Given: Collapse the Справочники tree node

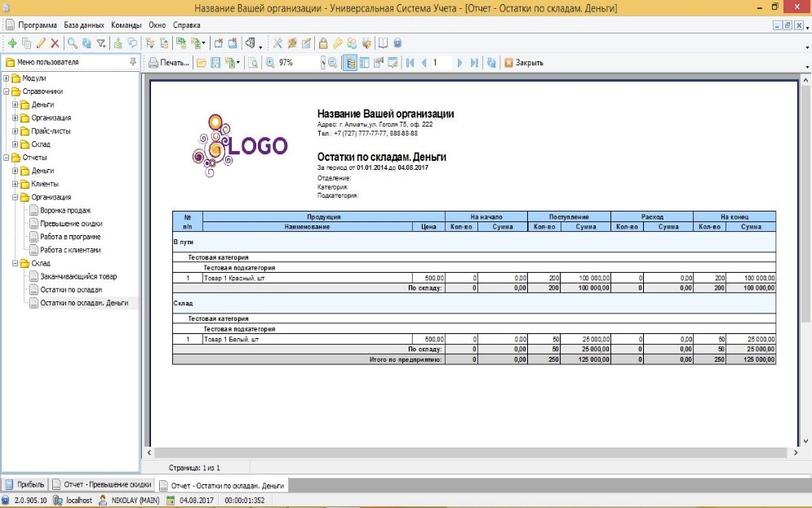Looking at the screenshot, I should pos(7,91).
